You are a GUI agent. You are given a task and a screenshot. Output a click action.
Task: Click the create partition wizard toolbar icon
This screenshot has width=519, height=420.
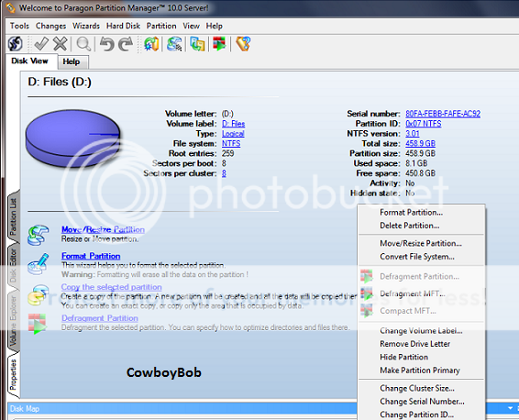click(x=151, y=44)
